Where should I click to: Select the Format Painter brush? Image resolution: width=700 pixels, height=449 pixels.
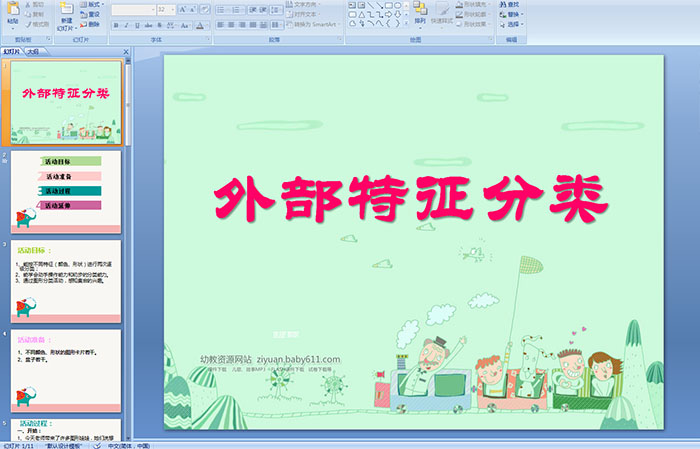(28, 24)
